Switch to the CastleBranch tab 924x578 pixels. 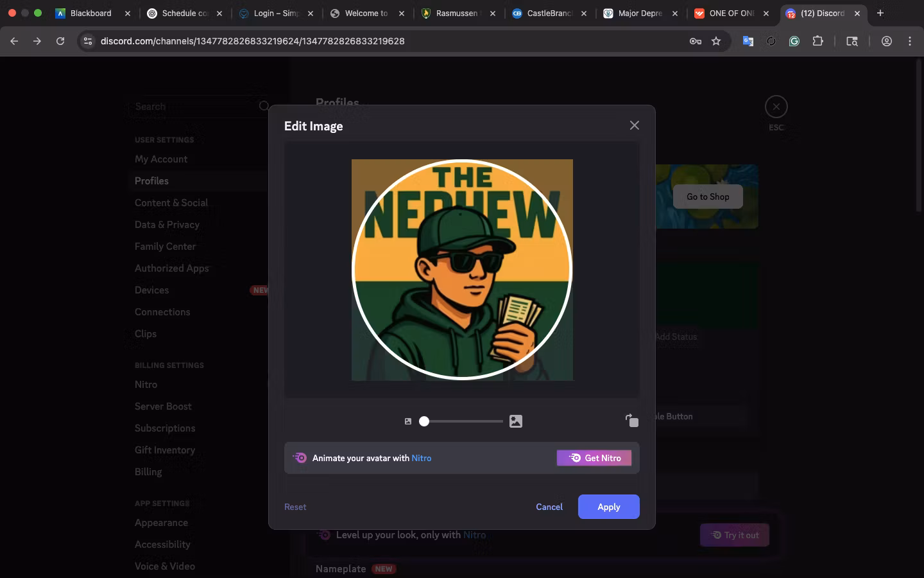(x=549, y=13)
